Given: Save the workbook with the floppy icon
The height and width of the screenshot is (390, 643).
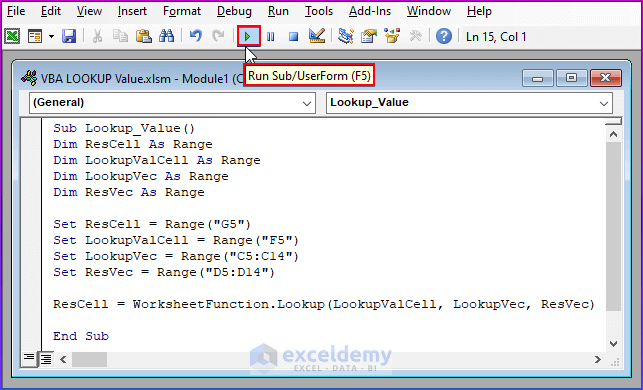Looking at the screenshot, I should [x=69, y=36].
